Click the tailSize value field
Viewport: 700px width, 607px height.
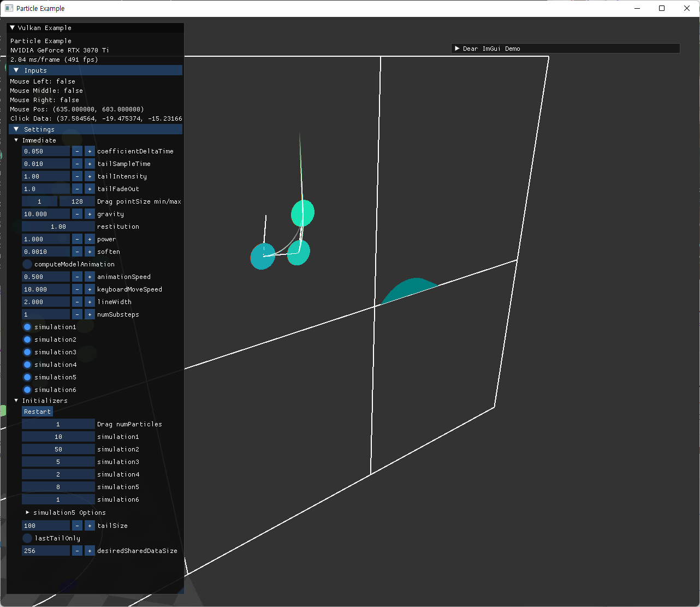pos(46,526)
